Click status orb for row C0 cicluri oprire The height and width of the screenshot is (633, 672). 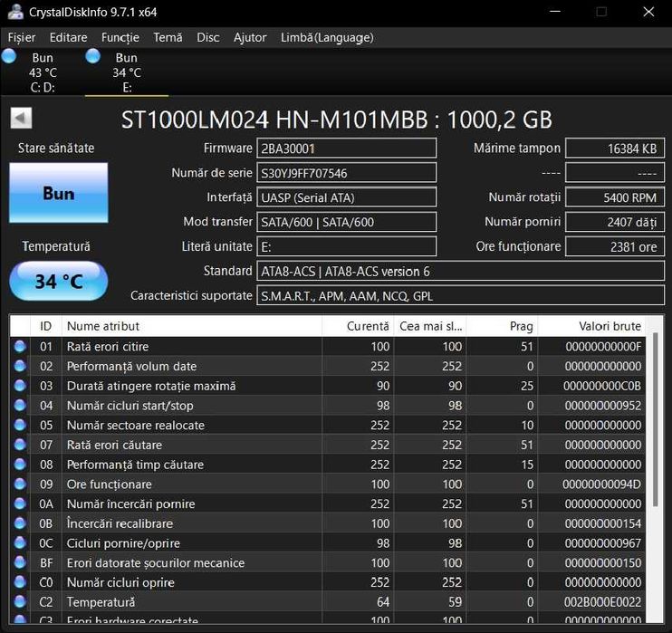(x=20, y=582)
